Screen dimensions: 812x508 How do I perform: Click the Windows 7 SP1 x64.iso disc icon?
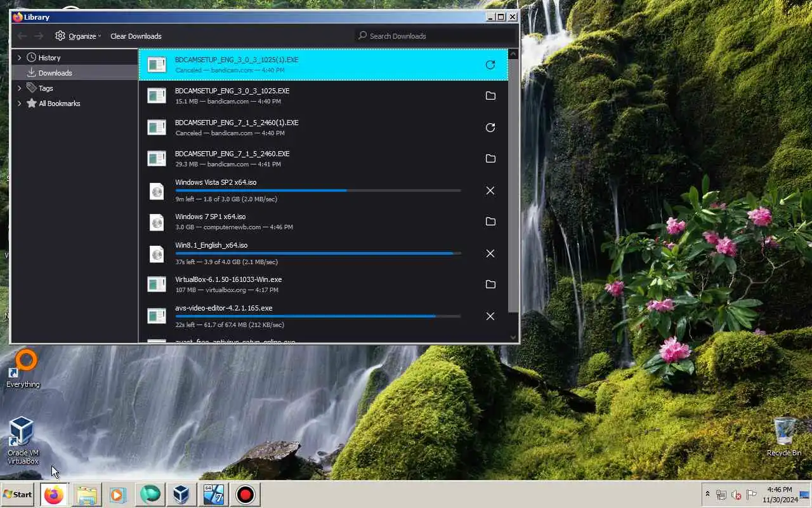pos(157,222)
